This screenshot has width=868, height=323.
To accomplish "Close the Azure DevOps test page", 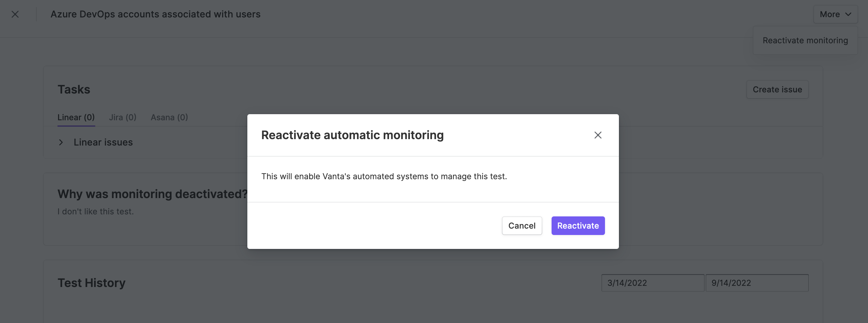I will coord(15,14).
